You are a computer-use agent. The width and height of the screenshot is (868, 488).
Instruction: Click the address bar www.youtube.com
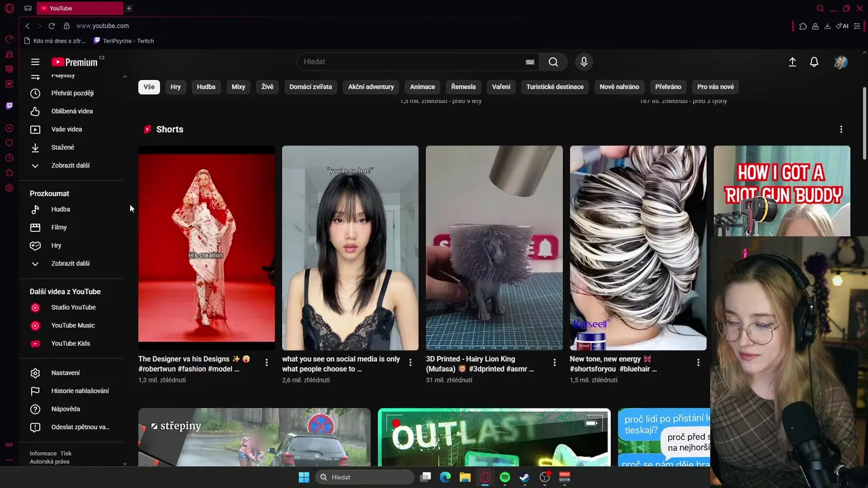102,26
